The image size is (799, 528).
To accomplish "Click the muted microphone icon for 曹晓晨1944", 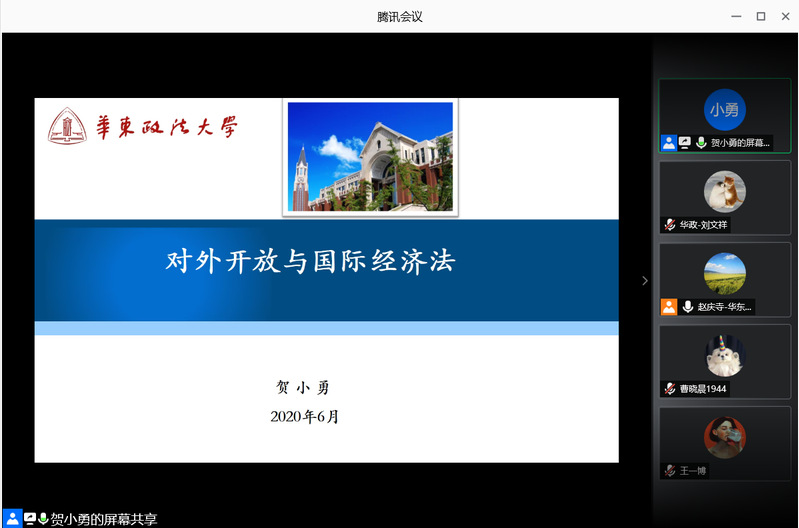I will (x=670, y=389).
